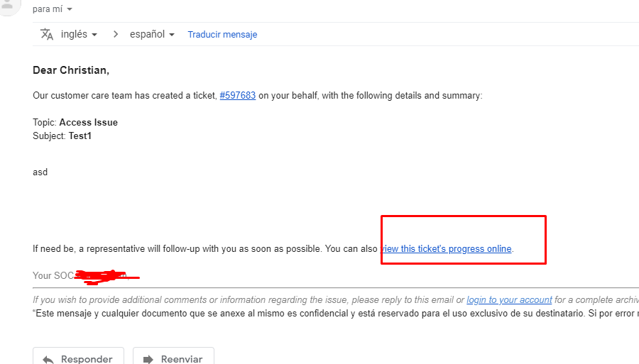Image resolution: width=639 pixels, height=364 pixels.
Task: Click the arrow icon between the languages
Action: [x=115, y=34]
